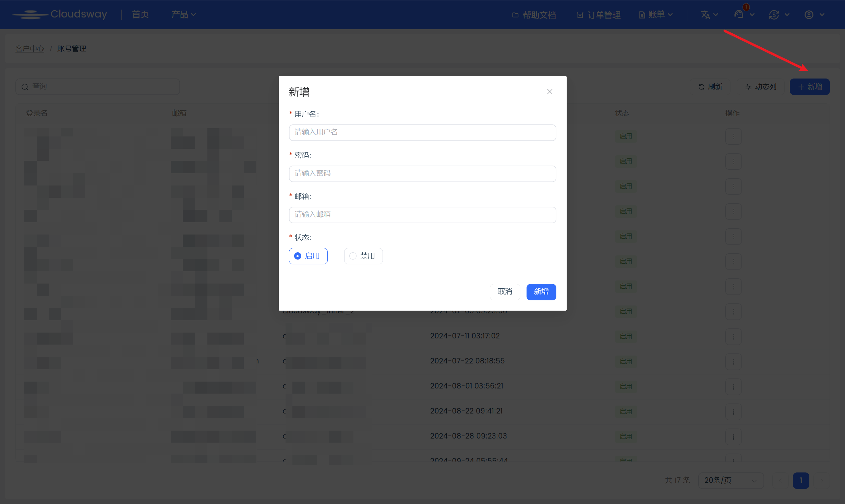
Task: Confirm with the blue 新增 dialog button
Action: [x=541, y=292]
